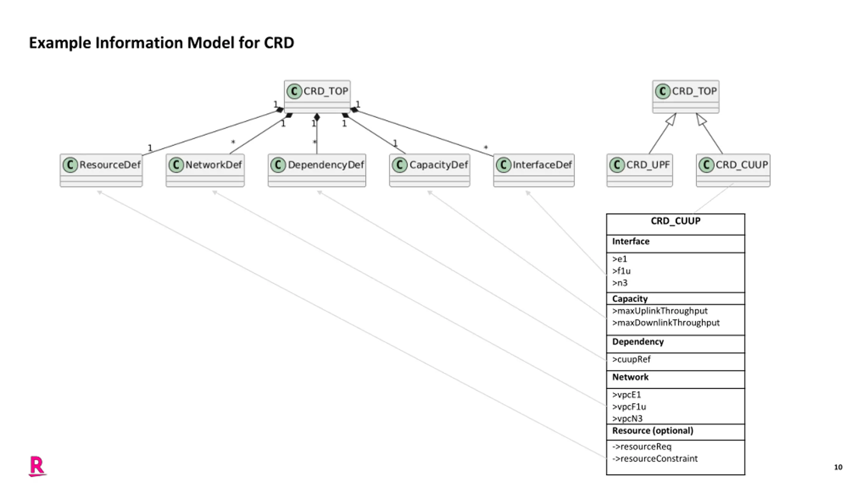Viewport: 868px width, 488px height.
Task: Click the slide page number 10
Action: pos(838,467)
